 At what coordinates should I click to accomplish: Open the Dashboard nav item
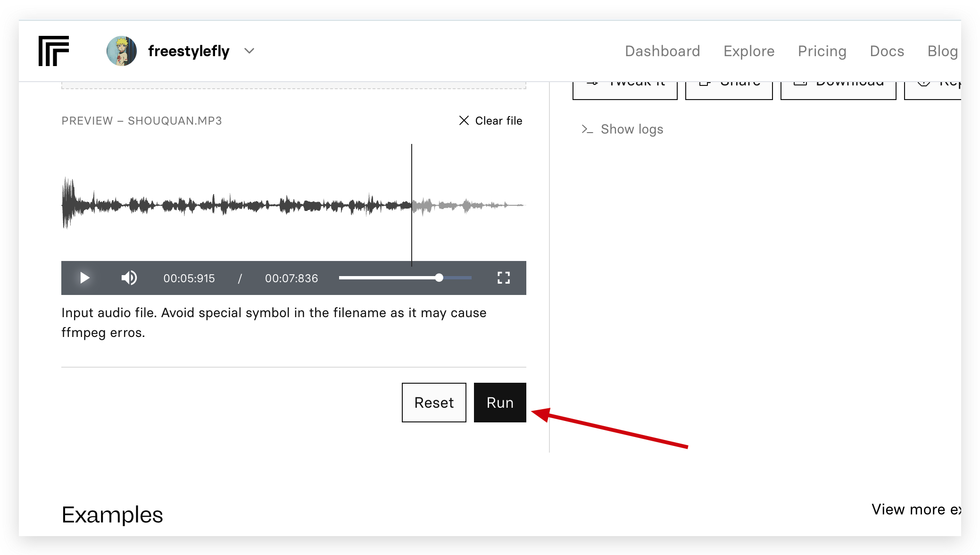point(662,51)
